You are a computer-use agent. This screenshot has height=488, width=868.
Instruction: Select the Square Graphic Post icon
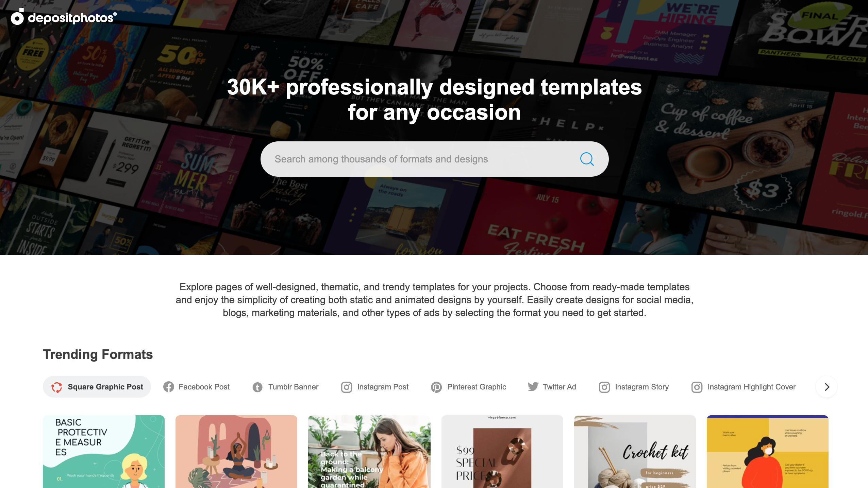(x=57, y=387)
